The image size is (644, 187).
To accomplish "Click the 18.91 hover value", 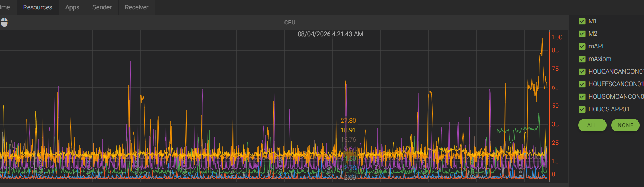I will [x=348, y=130].
